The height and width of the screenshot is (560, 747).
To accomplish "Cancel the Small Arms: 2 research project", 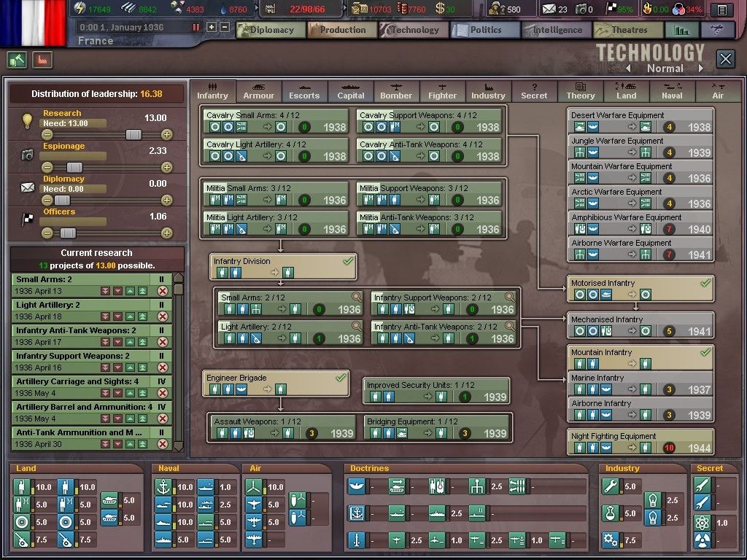I will coord(163,291).
